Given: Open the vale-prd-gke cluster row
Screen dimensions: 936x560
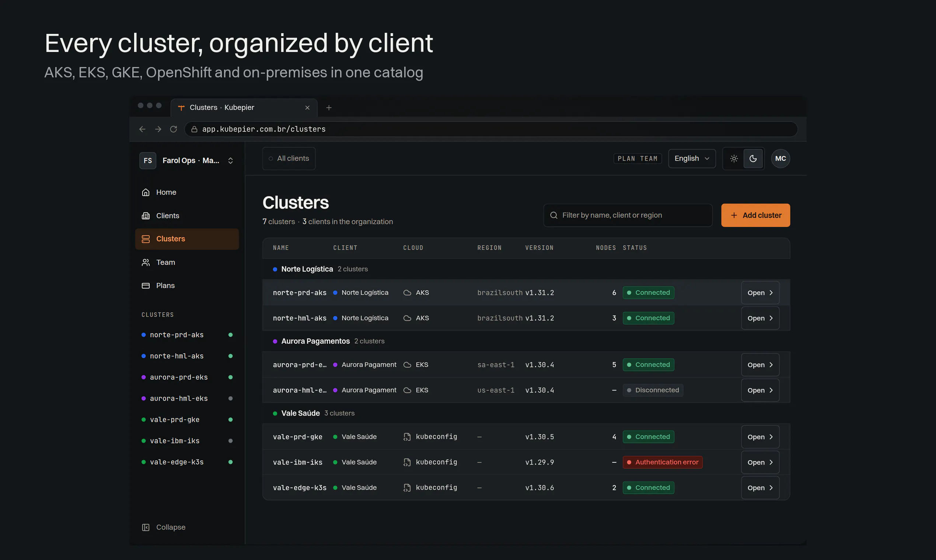Looking at the screenshot, I should coord(760,437).
